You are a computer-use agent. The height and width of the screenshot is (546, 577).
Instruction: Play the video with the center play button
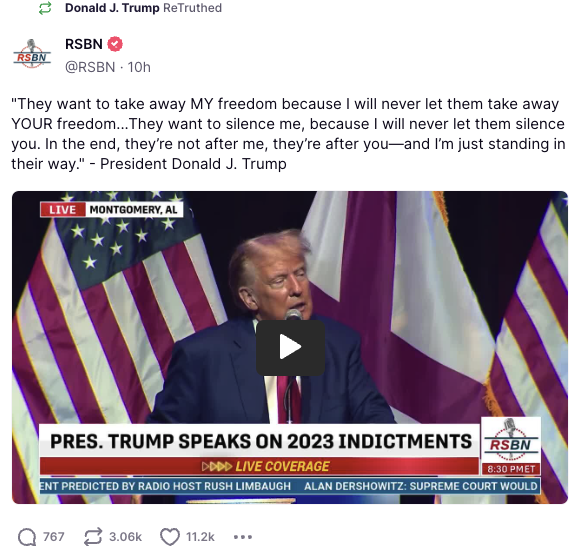coord(290,347)
